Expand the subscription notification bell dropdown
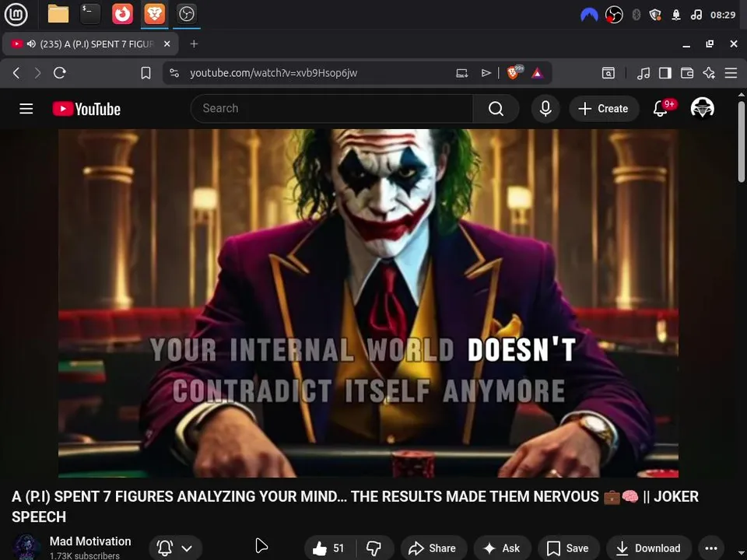747x560 pixels. coord(175,548)
